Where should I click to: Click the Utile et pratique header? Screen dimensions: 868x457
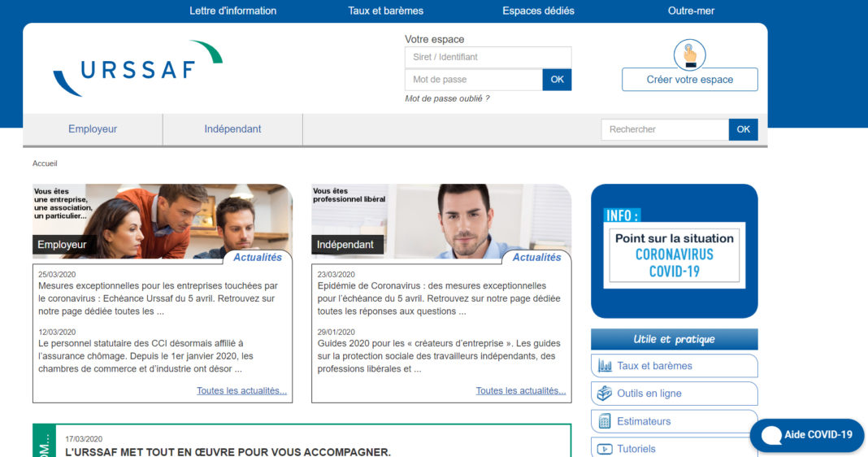[x=675, y=339]
